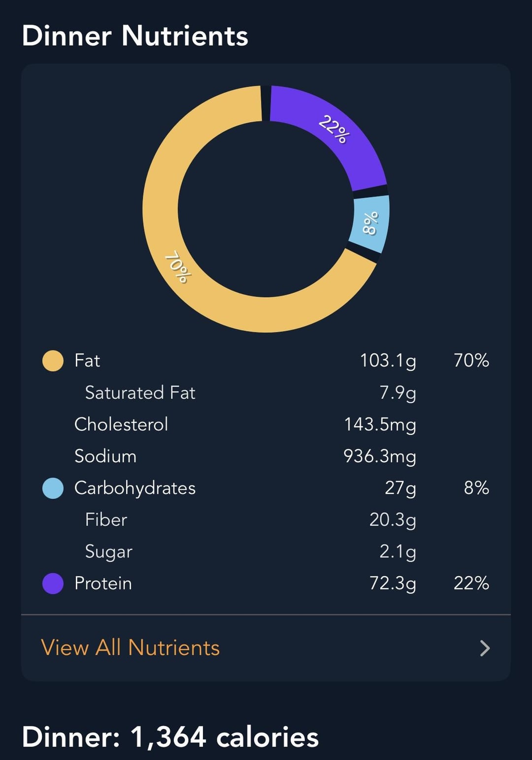Tap the Fiber row label
This screenshot has height=760, width=532.
point(106,520)
